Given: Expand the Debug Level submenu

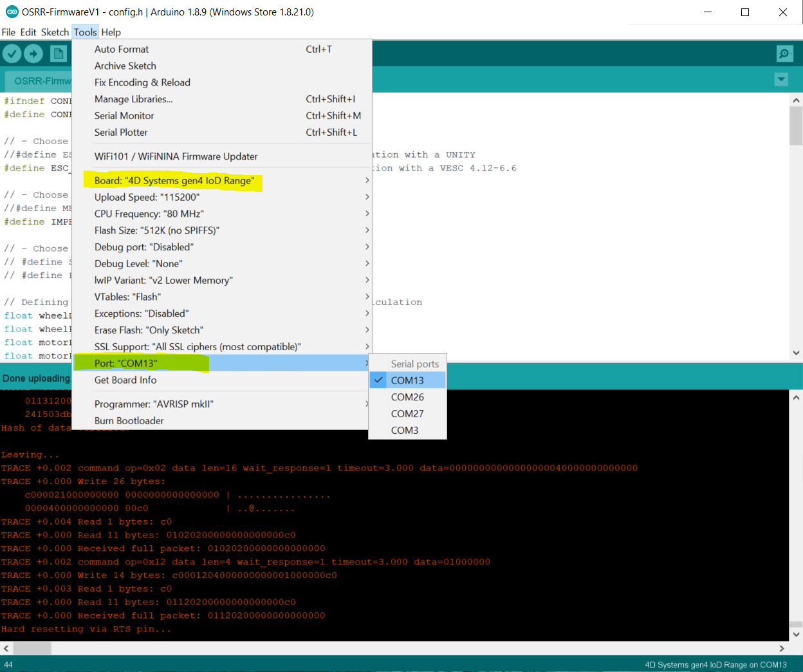Looking at the screenshot, I should 222,264.
